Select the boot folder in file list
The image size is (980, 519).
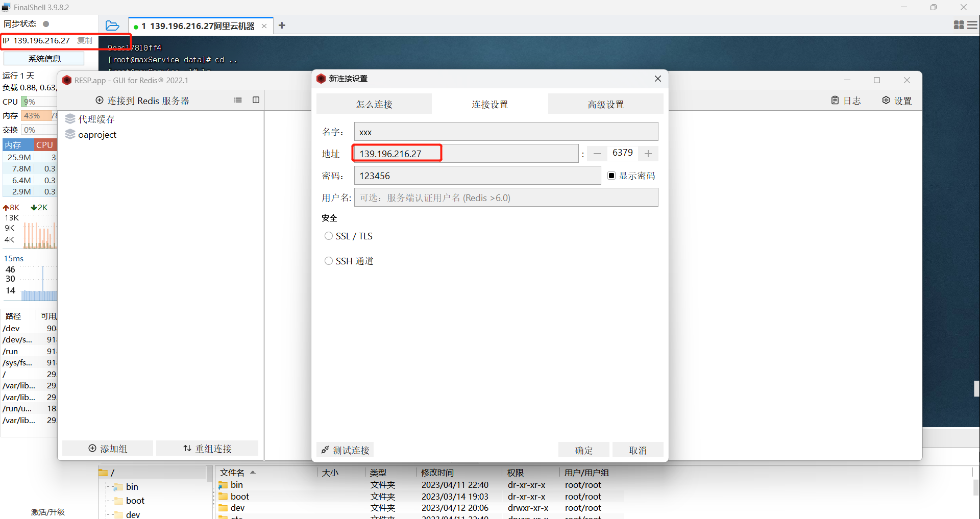pos(240,497)
